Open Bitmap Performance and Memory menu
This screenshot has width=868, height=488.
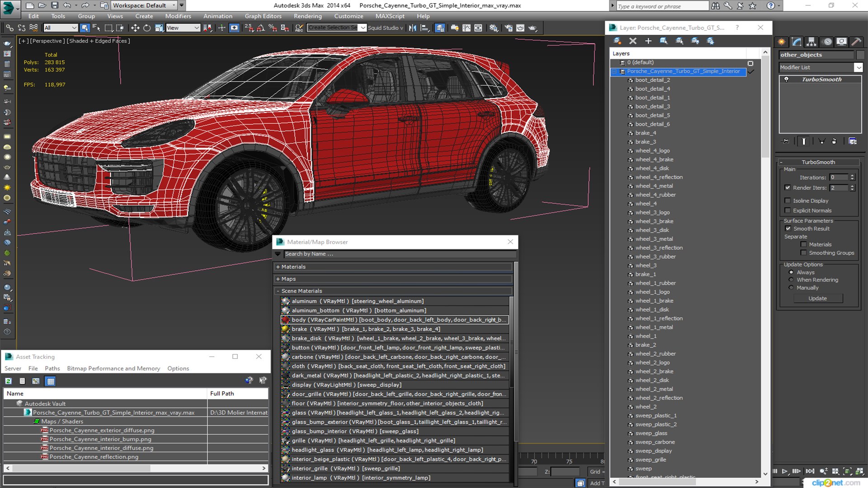[x=113, y=369]
